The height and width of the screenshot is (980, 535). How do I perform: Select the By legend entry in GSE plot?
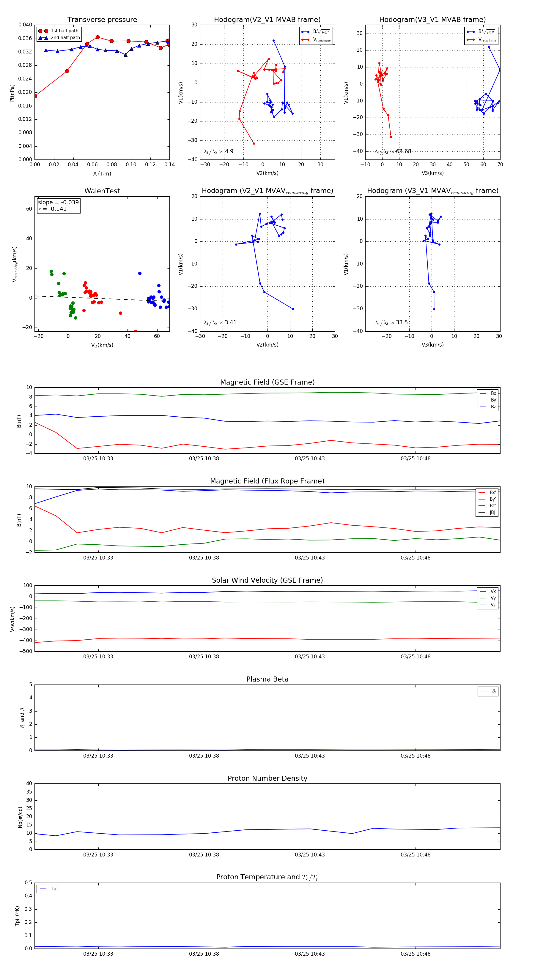click(488, 400)
